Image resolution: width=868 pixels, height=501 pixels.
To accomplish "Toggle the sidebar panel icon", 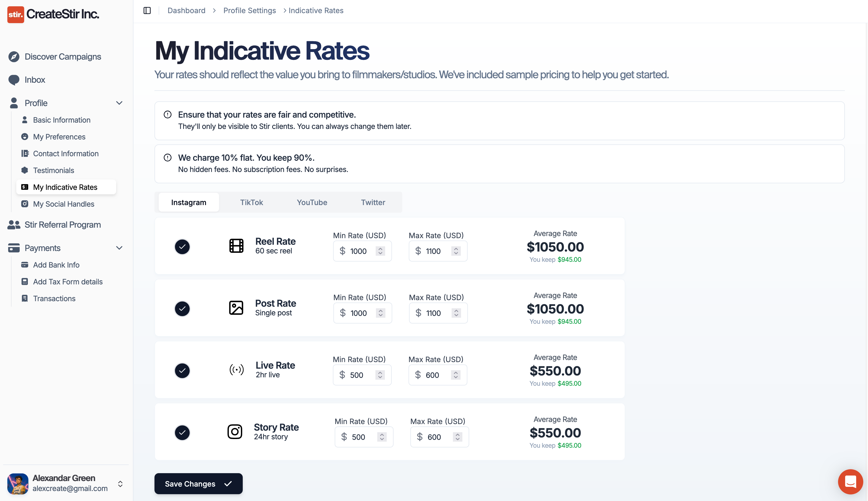I will pos(147,11).
